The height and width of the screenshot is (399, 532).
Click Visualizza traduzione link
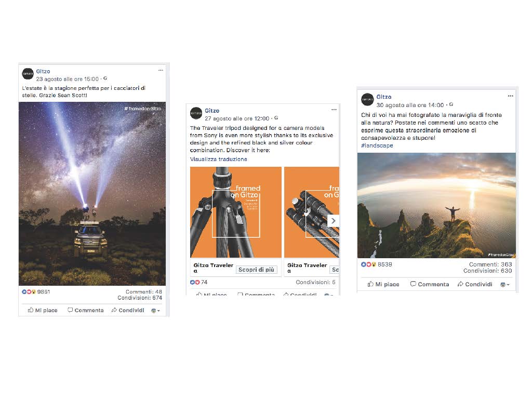[x=219, y=159]
